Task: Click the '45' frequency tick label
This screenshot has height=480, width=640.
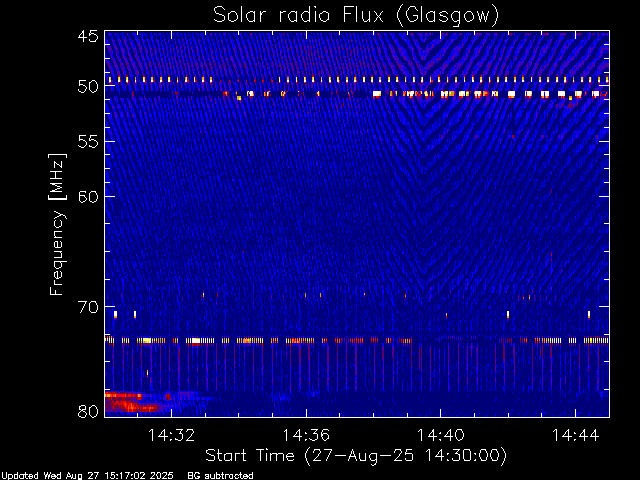Action: (88, 36)
